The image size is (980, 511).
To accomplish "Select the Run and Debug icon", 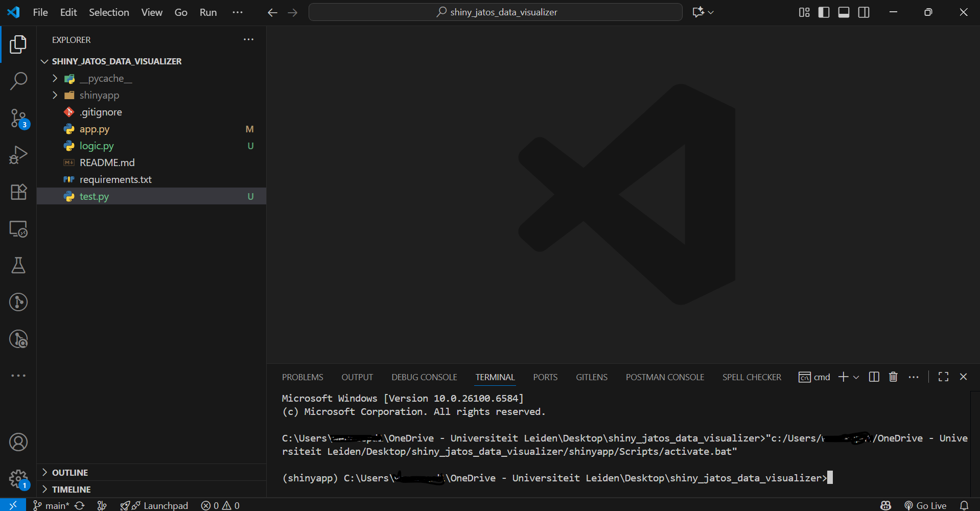I will click(18, 155).
